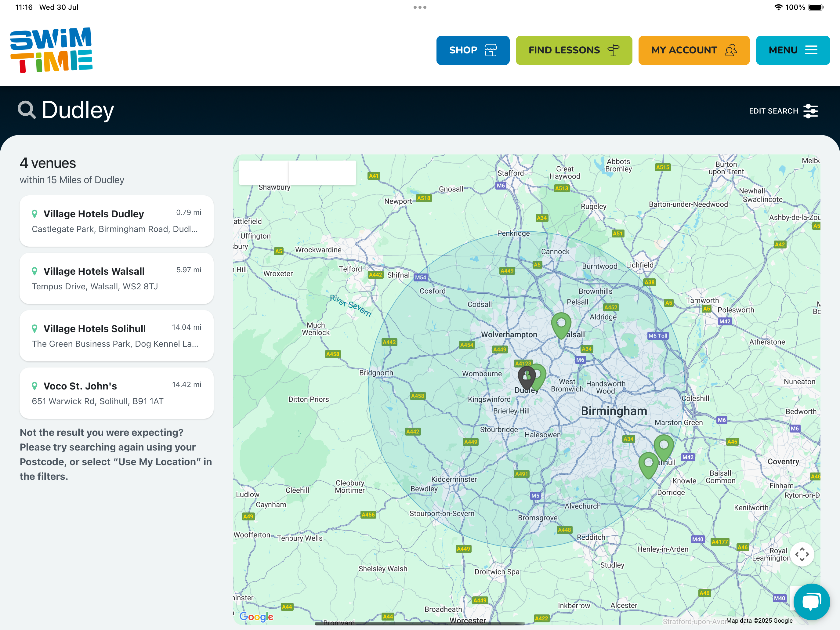This screenshot has height=630, width=840.
Task: Click the 14.42 mi distance label
Action: 186,384
